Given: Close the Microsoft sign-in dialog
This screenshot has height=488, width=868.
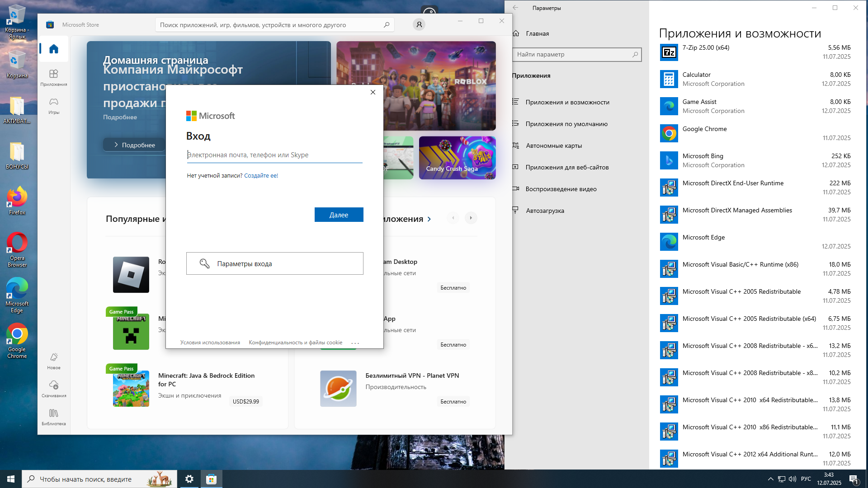Looking at the screenshot, I should (373, 92).
